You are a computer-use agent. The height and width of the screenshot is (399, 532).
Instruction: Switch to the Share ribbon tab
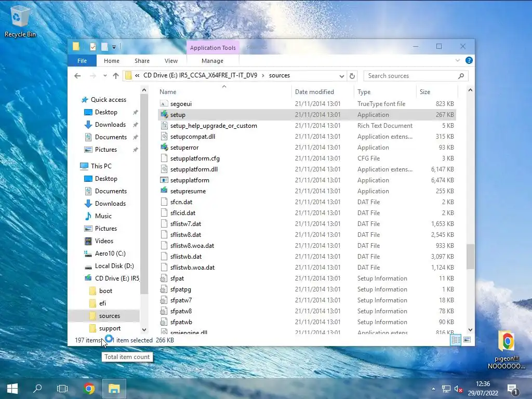click(142, 61)
